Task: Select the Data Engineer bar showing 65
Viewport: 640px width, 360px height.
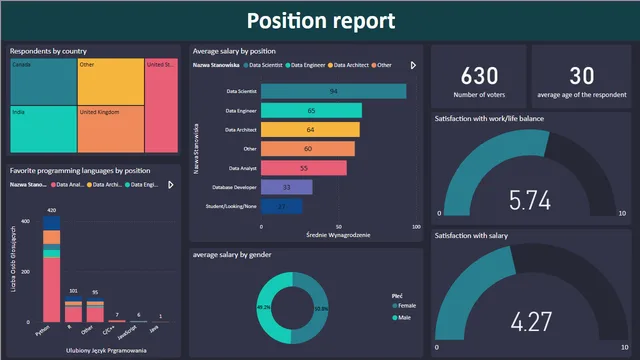Action: tap(311, 111)
